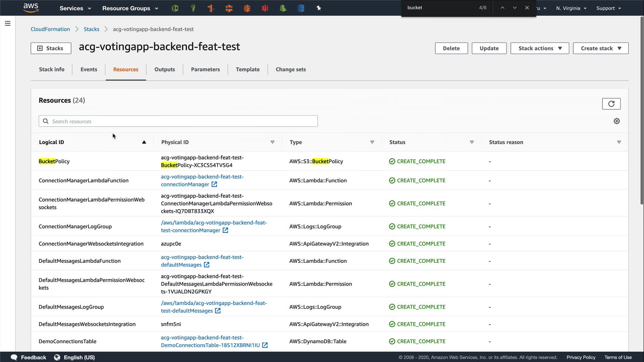Switch to the Events tab
This screenshot has width=644, height=362.
pyautogui.click(x=89, y=69)
